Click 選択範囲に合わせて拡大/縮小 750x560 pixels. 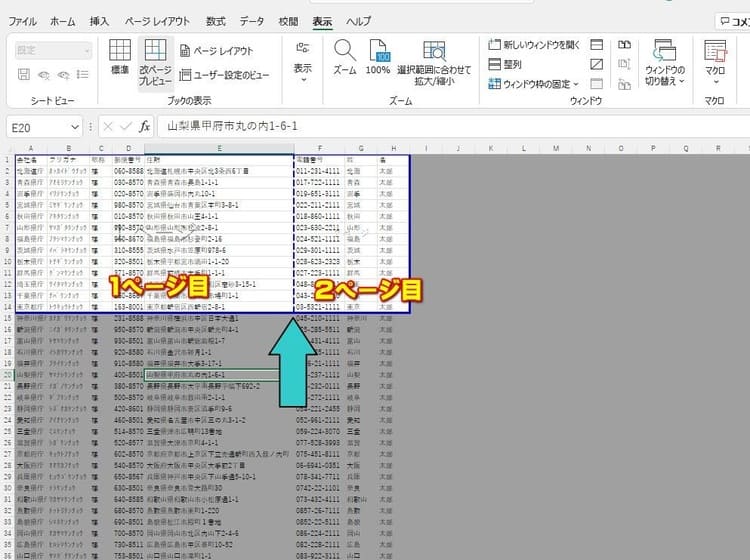click(434, 64)
